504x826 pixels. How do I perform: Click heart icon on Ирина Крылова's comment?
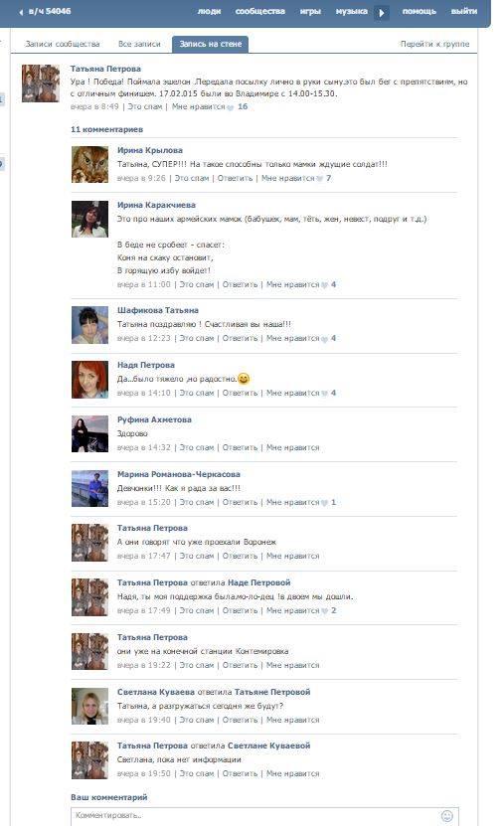pyautogui.click(x=319, y=179)
